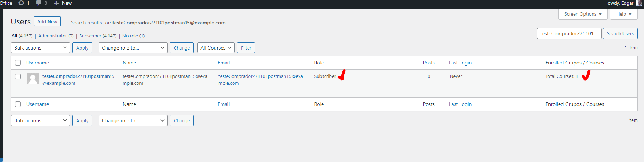The height and width of the screenshot is (162, 644).
Task: Open the Help tab
Action: pyautogui.click(x=624, y=14)
